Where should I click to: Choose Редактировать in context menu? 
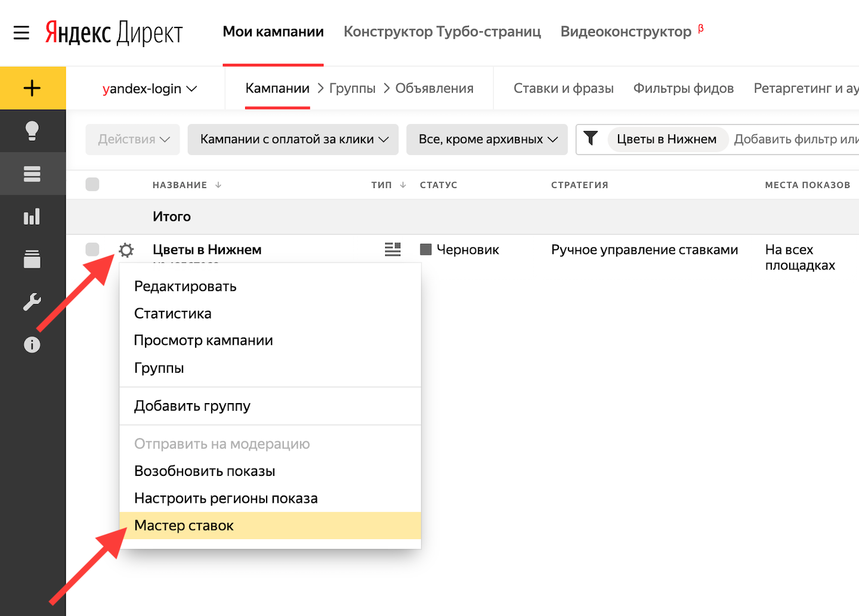pyautogui.click(x=270, y=286)
